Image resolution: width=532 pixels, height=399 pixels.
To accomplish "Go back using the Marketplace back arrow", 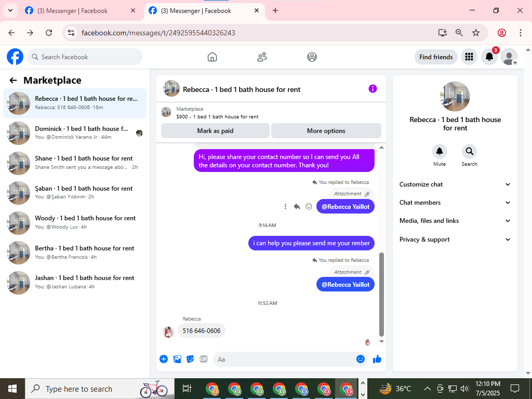I will (x=13, y=81).
